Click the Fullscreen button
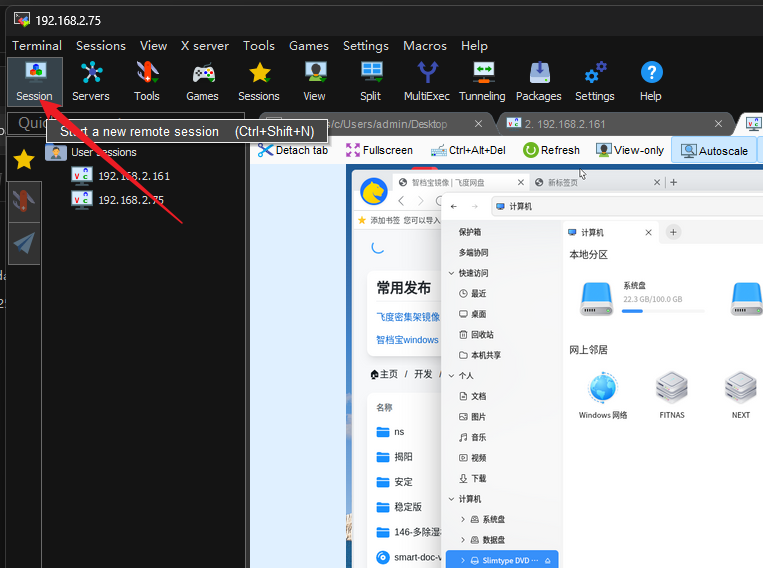This screenshot has width=763, height=568. tap(380, 150)
